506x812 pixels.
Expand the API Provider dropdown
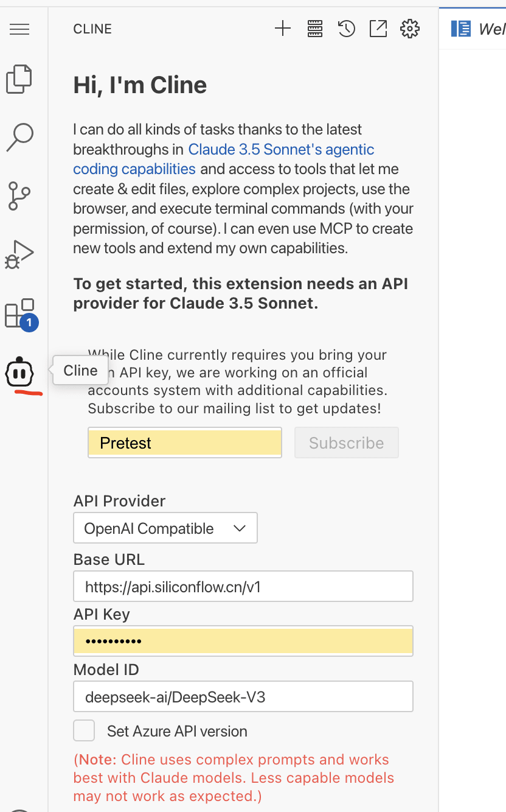[165, 528]
